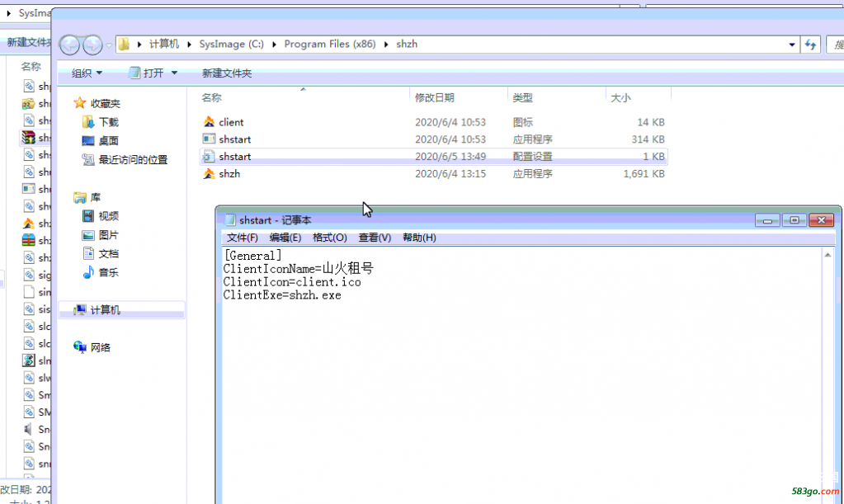This screenshot has width=844, height=504.
Task: Minimize the shstart Notepad window
Action: pyautogui.click(x=767, y=220)
